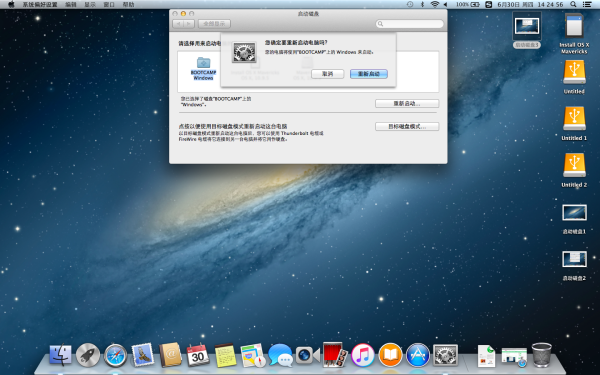Open Photo Booth from the Dock

tap(335, 355)
